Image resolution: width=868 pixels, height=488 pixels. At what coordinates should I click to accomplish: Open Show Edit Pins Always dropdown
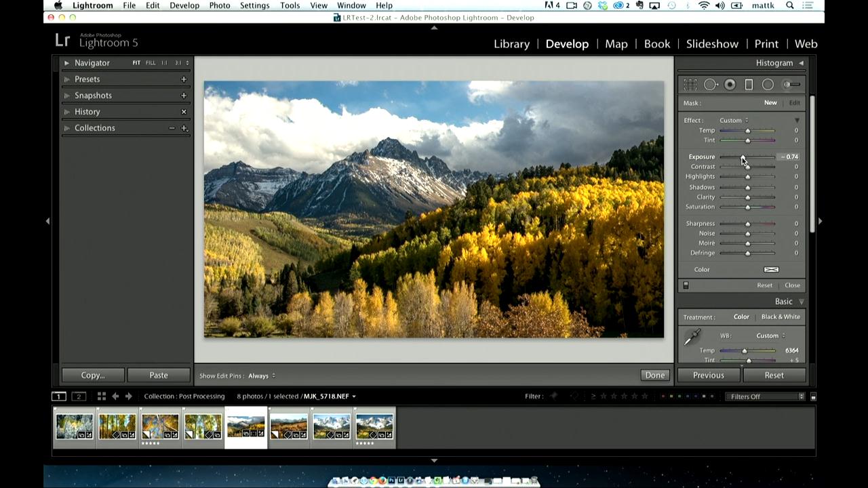coord(261,375)
